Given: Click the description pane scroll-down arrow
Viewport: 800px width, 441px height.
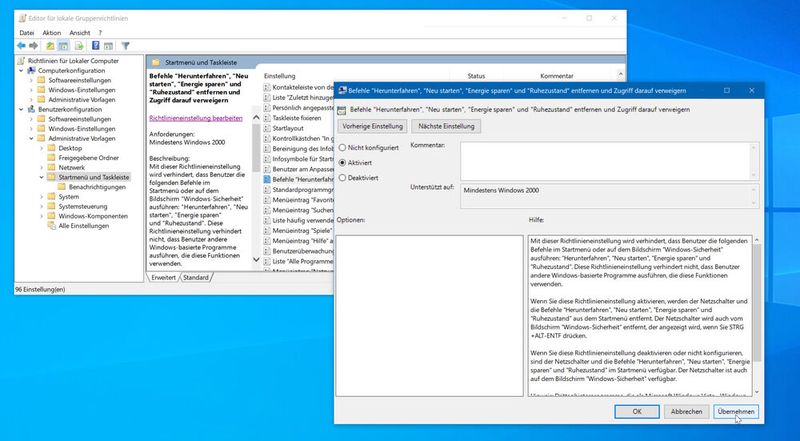Looking at the screenshot, I should click(256, 260).
